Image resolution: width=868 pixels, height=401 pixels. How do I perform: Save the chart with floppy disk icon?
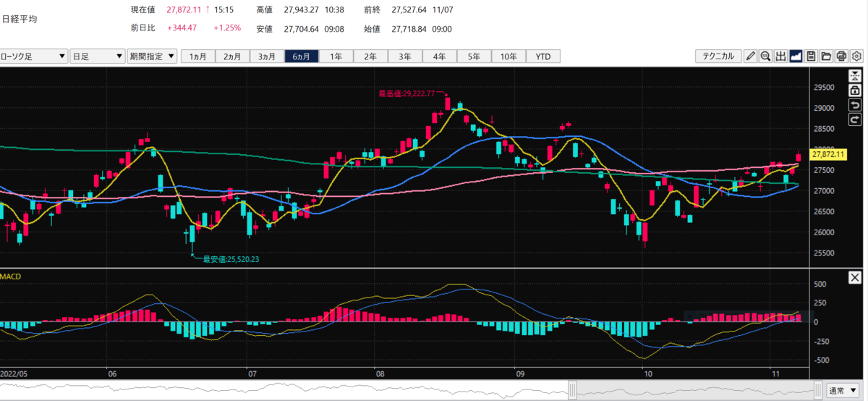(x=812, y=56)
